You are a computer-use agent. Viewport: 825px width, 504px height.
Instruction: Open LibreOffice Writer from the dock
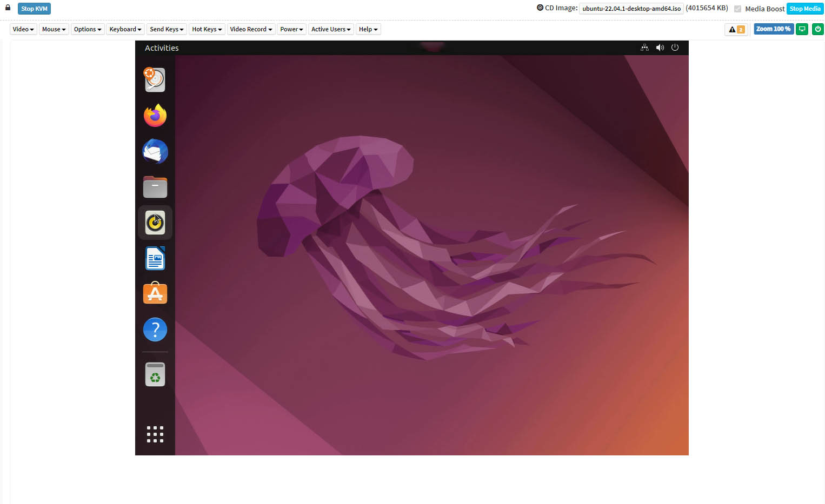pyautogui.click(x=155, y=258)
